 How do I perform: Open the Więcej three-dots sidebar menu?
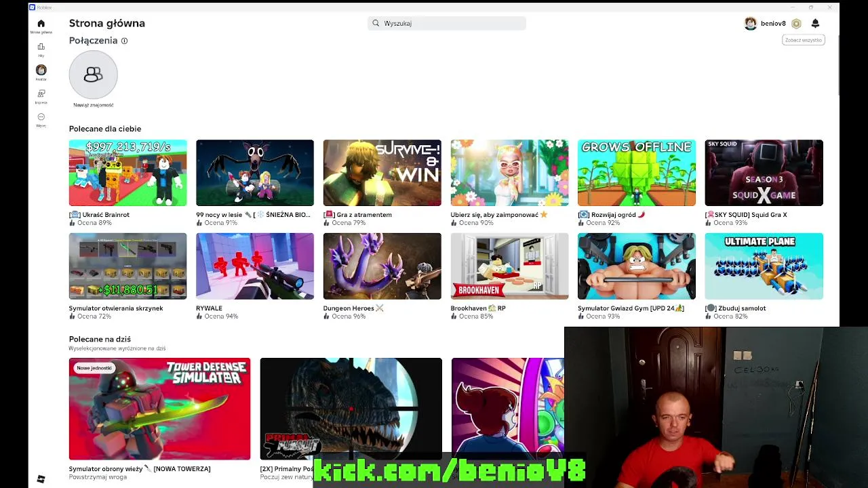[x=41, y=117]
